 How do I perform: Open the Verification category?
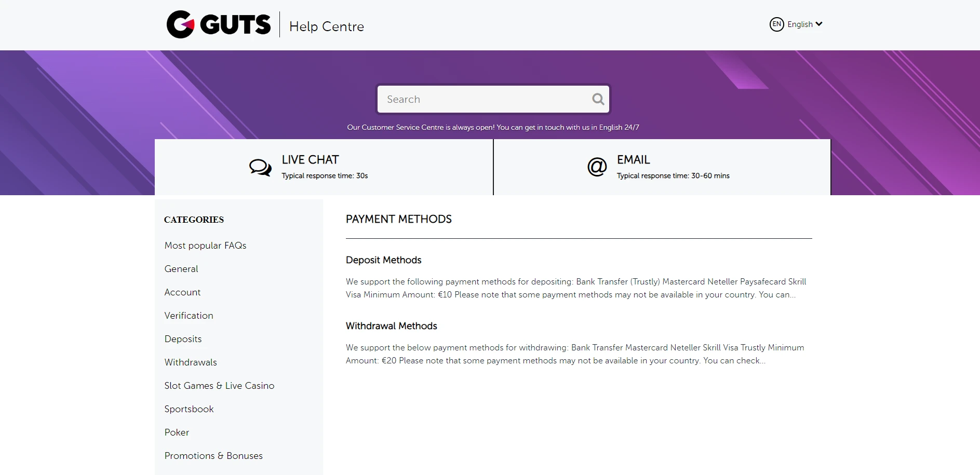[189, 316]
